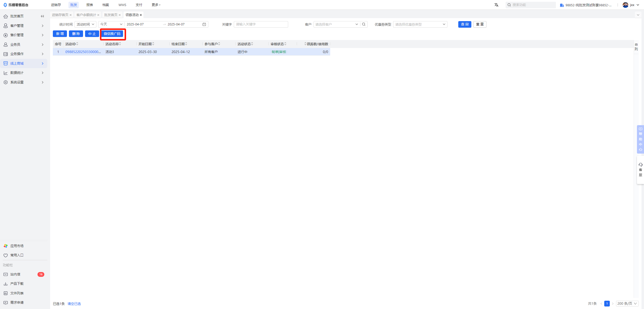Viewport: 644px width, 309px height.
Task: Switch to the 批发首页 tab
Action: tap(111, 15)
